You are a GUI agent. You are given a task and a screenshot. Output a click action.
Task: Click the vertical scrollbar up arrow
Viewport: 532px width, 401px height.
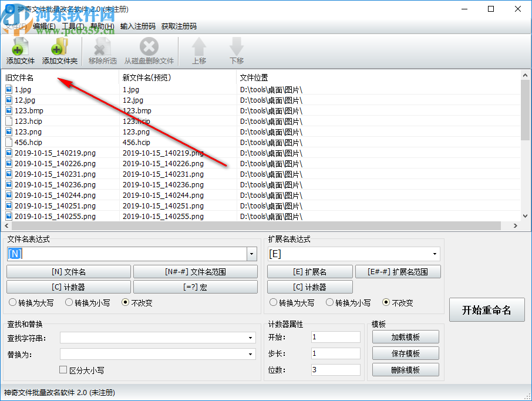point(525,75)
